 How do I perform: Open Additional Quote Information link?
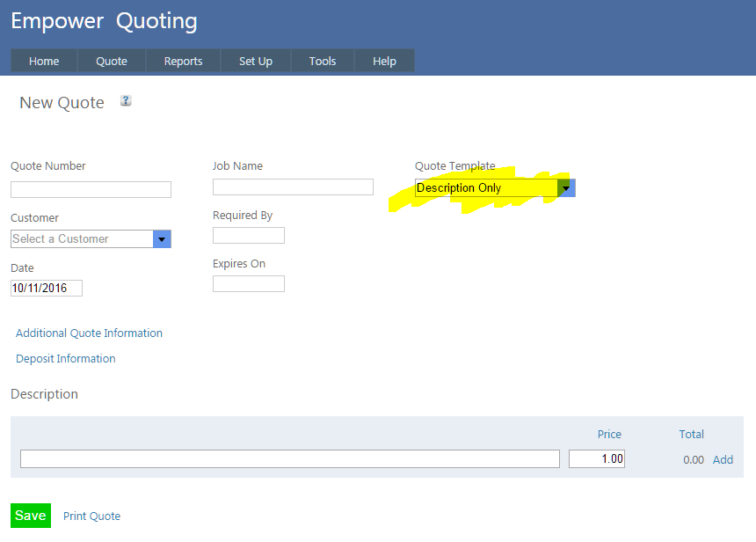89,333
